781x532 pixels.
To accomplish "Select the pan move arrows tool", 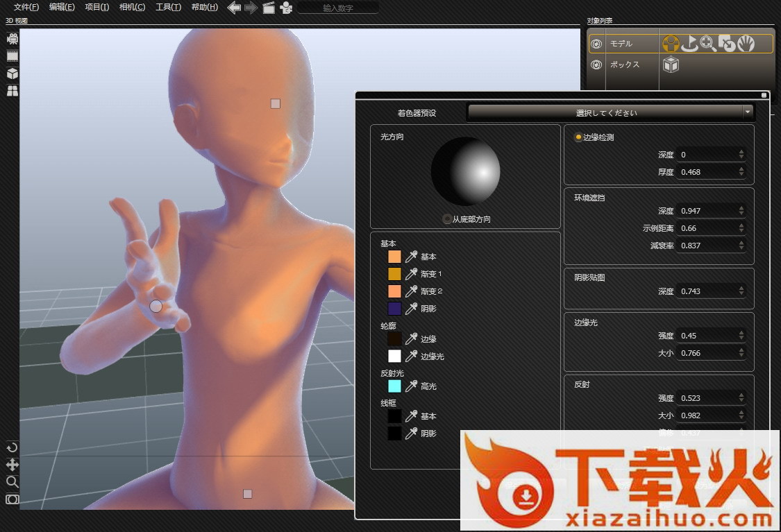I will [12, 465].
